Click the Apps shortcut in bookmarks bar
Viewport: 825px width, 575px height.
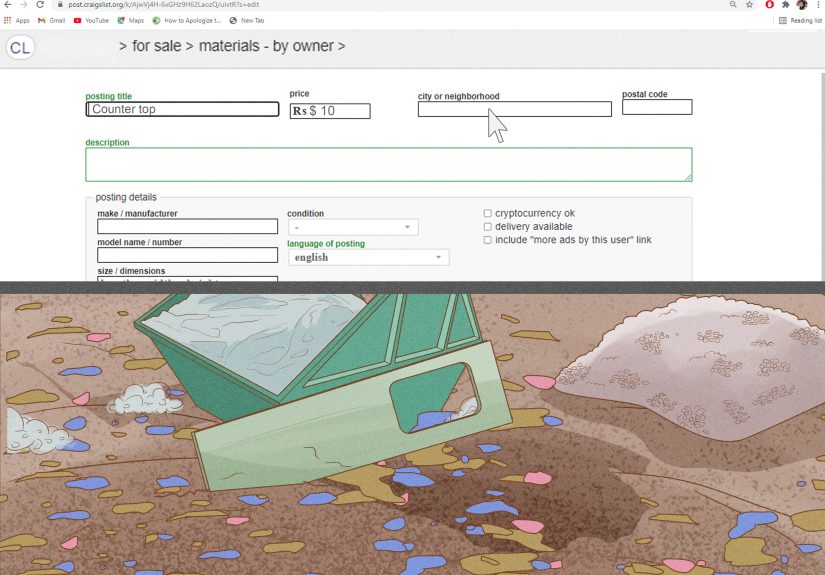(16, 20)
